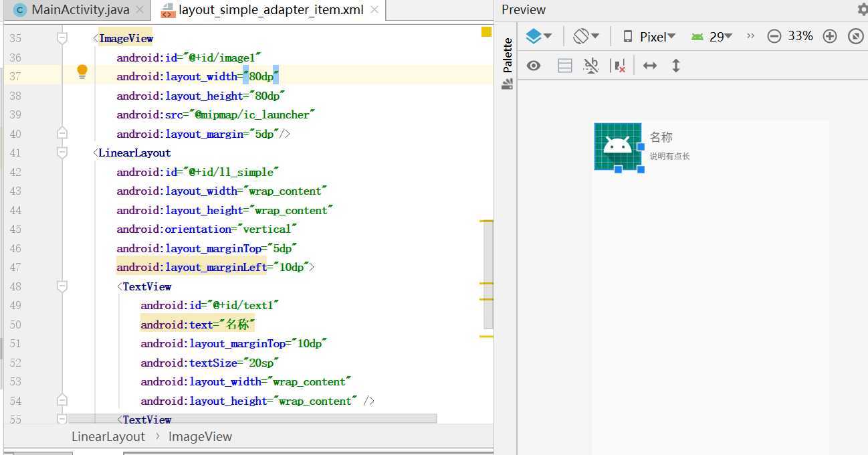Zoom in on the layout preview
868x455 pixels.
pos(830,36)
